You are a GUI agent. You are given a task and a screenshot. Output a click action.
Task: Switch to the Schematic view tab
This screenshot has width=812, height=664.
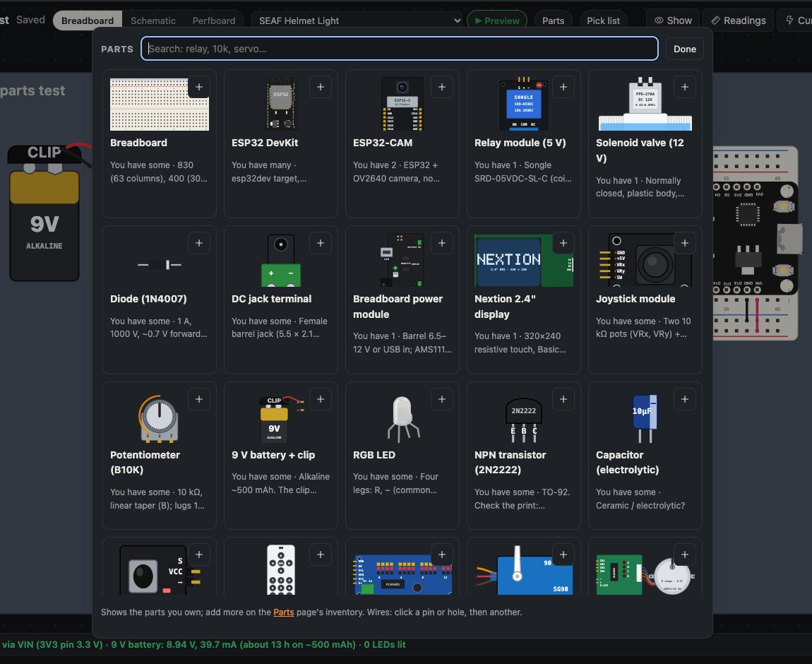(x=153, y=20)
